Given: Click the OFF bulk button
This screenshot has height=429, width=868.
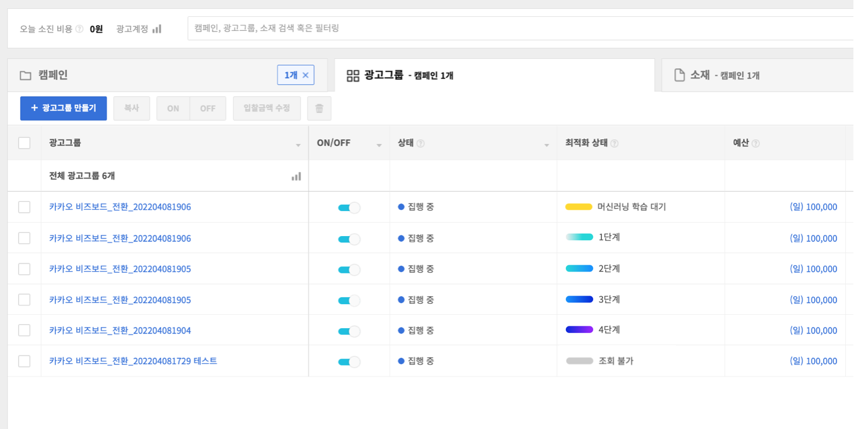Looking at the screenshot, I should pos(208,108).
